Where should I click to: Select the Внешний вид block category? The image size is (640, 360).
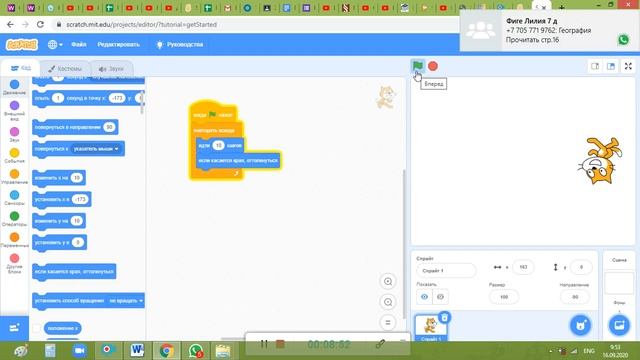[x=14, y=110]
